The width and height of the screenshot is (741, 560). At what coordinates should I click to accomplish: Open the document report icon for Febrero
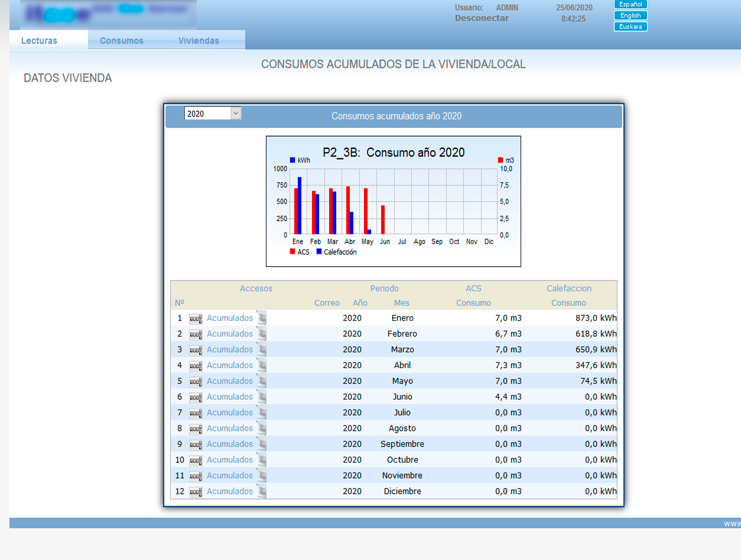coord(262,334)
